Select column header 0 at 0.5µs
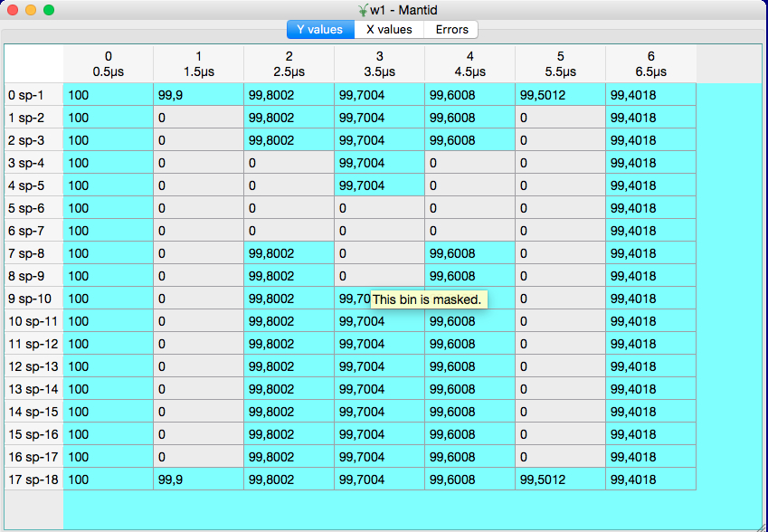The width and height of the screenshot is (768, 532). pyautogui.click(x=109, y=64)
